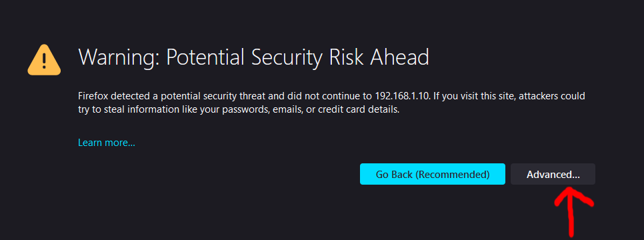The image size is (644, 240).
Task: Click the words "did not continue" in the message
Action: click(328, 96)
